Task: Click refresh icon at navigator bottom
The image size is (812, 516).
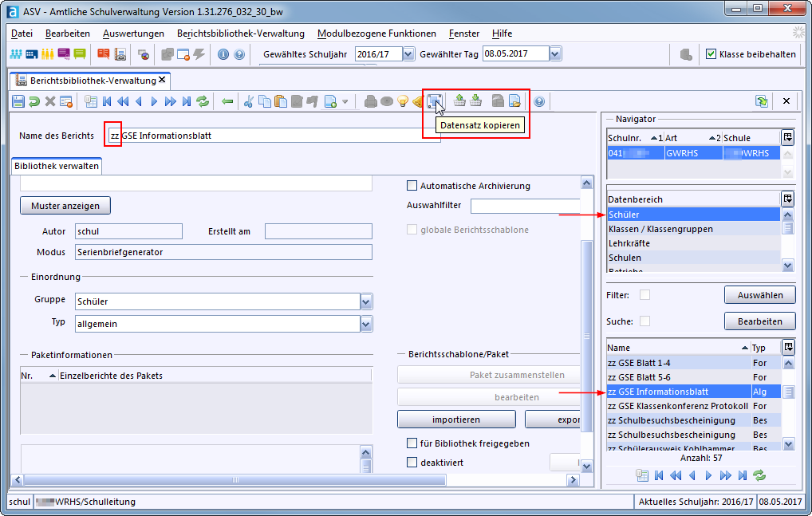Action: click(759, 475)
